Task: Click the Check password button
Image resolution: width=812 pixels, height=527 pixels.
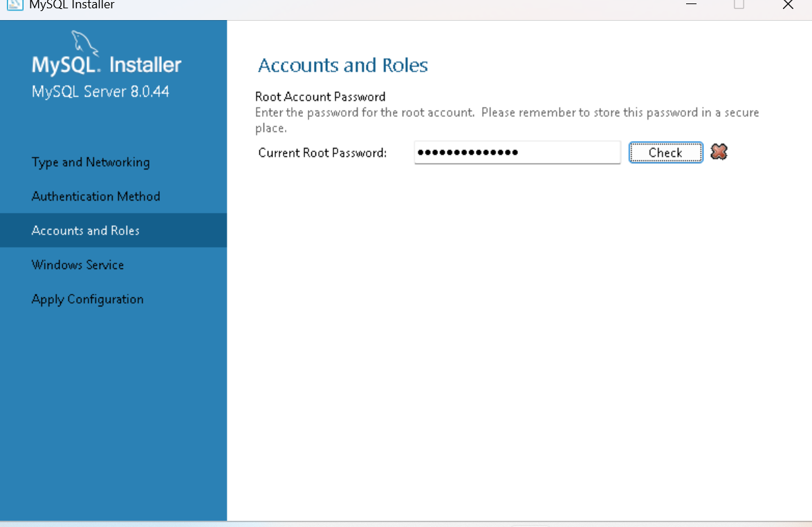Action: point(665,152)
